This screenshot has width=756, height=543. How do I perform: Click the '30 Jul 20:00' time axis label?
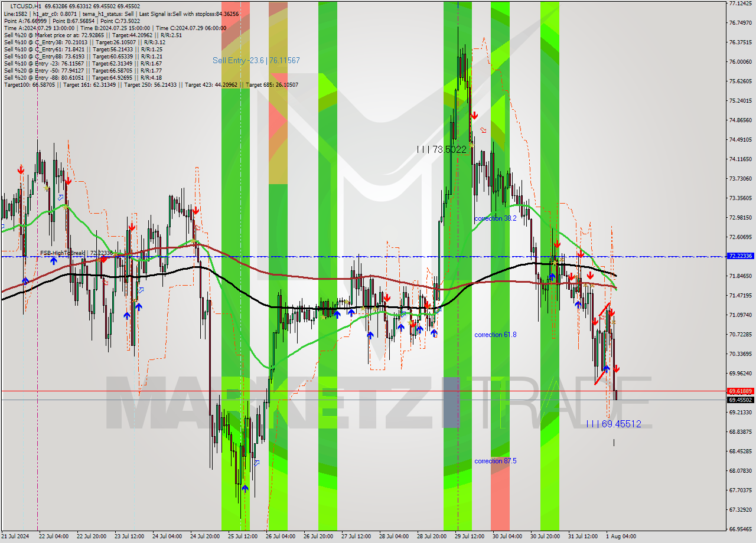click(545, 537)
